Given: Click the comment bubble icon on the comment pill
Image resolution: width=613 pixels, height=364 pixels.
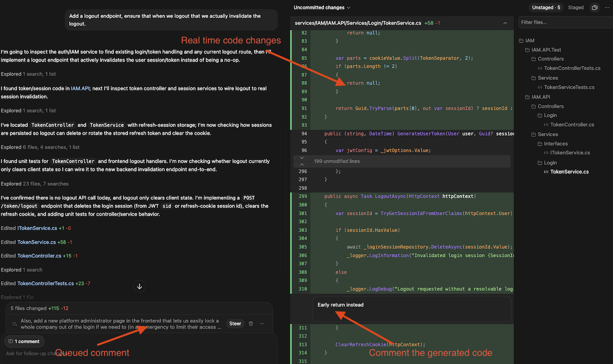Looking at the screenshot, I should [x=10, y=341].
